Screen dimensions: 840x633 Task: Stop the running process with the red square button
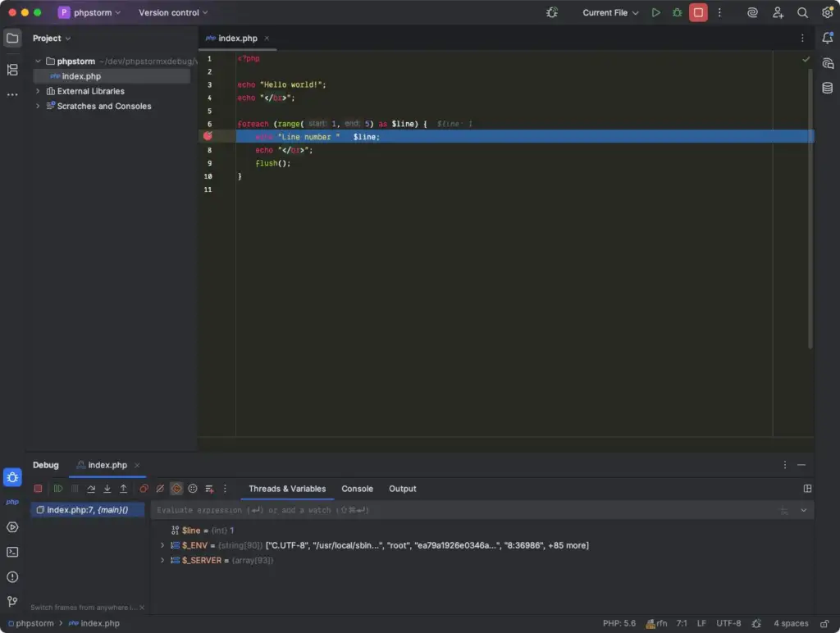(x=698, y=12)
